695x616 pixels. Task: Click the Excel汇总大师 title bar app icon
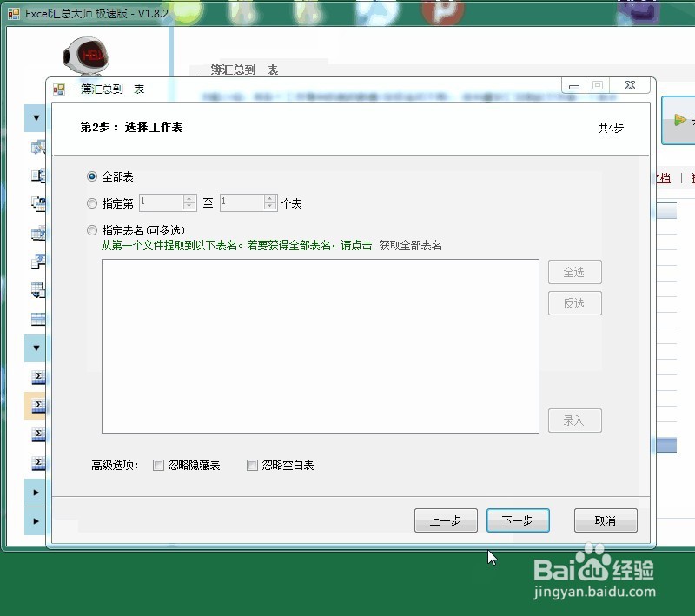[x=14, y=14]
